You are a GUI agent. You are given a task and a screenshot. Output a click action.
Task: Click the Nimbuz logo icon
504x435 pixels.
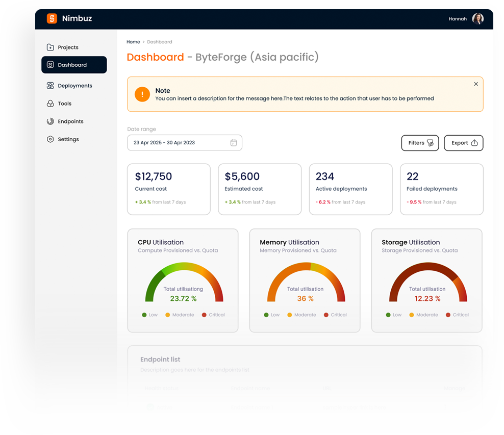[x=51, y=18]
